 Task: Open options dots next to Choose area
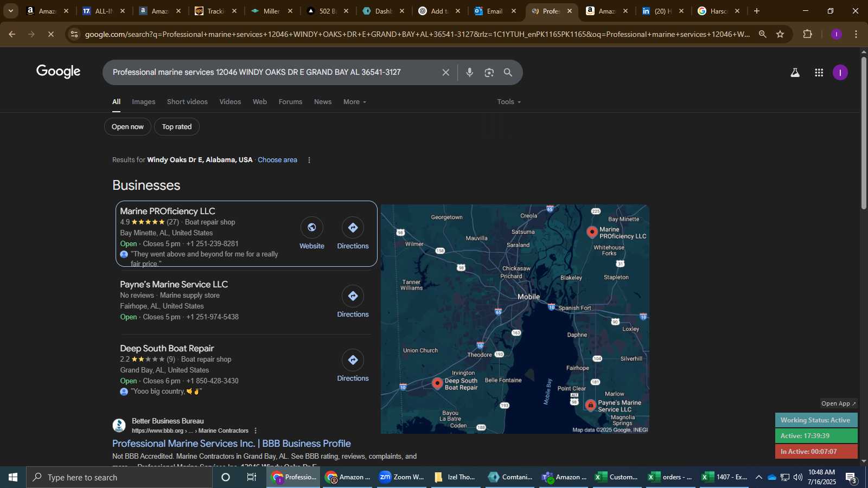[x=309, y=160]
